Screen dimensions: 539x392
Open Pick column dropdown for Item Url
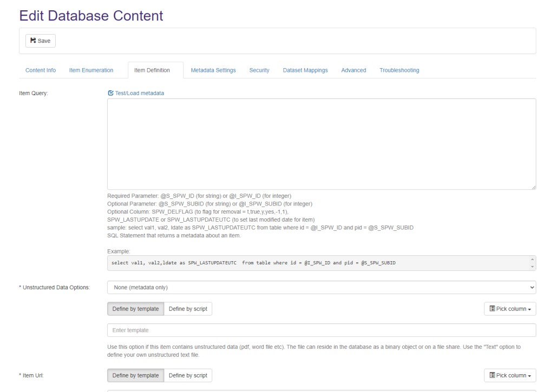(510, 375)
